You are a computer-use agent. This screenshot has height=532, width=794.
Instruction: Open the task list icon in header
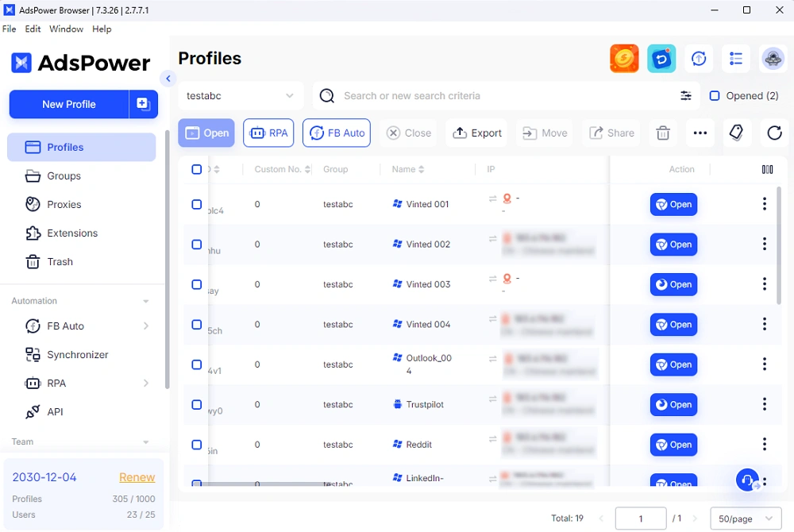(736, 59)
